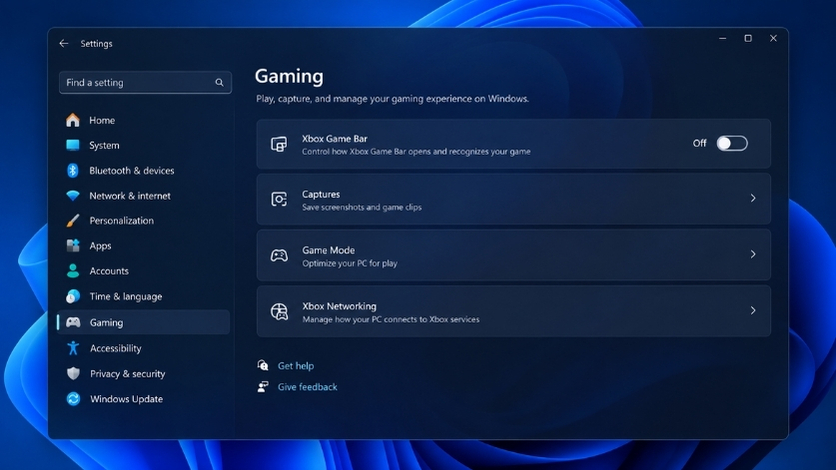The height and width of the screenshot is (470, 836).
Task: Click the Give feedback link
Action: [x=307, y=387]
